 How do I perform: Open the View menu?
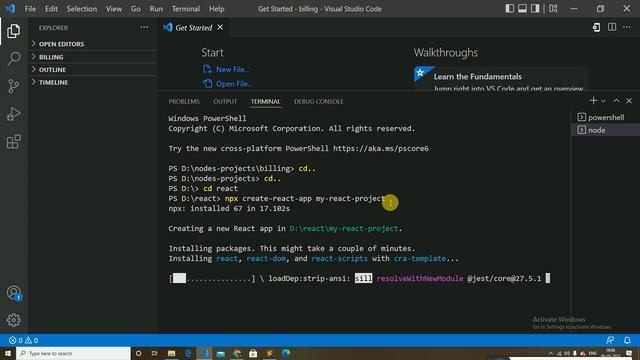(113, 9)
